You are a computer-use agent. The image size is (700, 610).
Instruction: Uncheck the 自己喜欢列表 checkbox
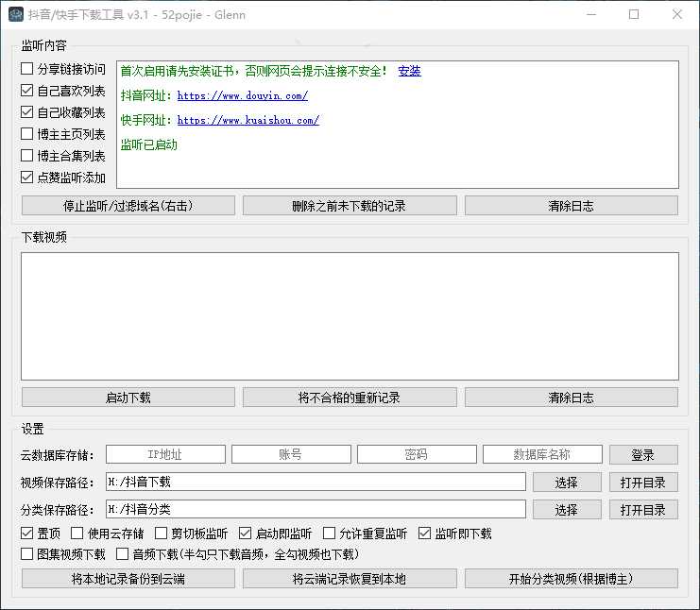27,91
